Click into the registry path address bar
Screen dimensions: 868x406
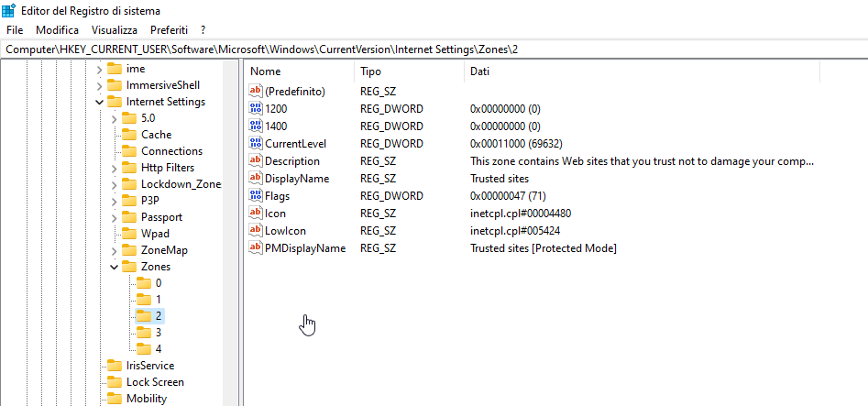pyautogui.click(x=434, y=49)
